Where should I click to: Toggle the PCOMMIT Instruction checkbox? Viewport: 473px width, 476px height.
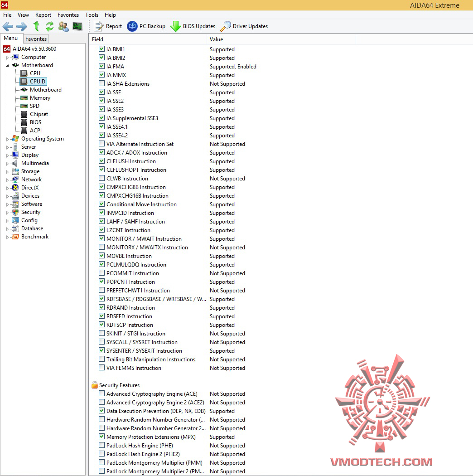click(x=101, y=272)
